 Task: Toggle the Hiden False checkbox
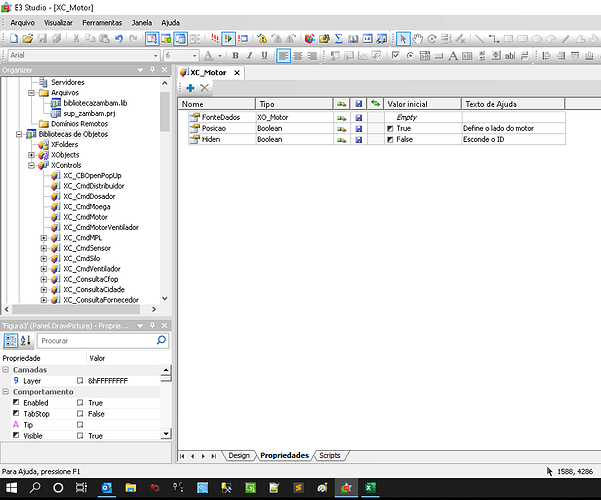390,140
